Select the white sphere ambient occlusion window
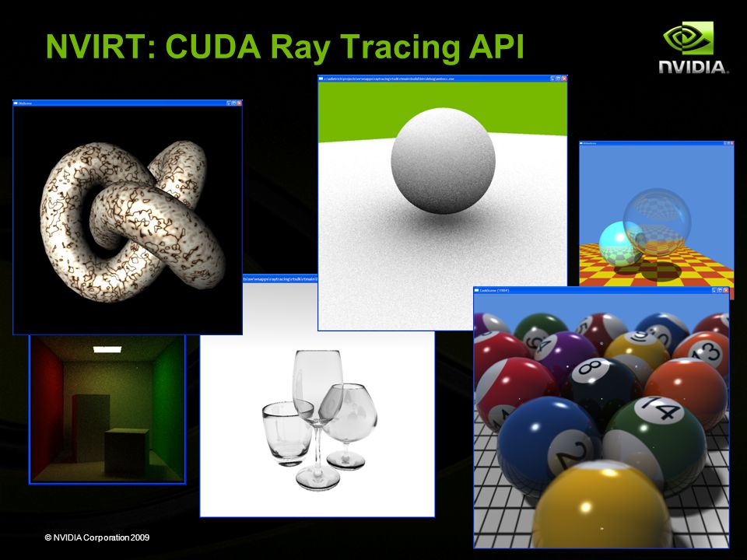 [x=443, y=205]
